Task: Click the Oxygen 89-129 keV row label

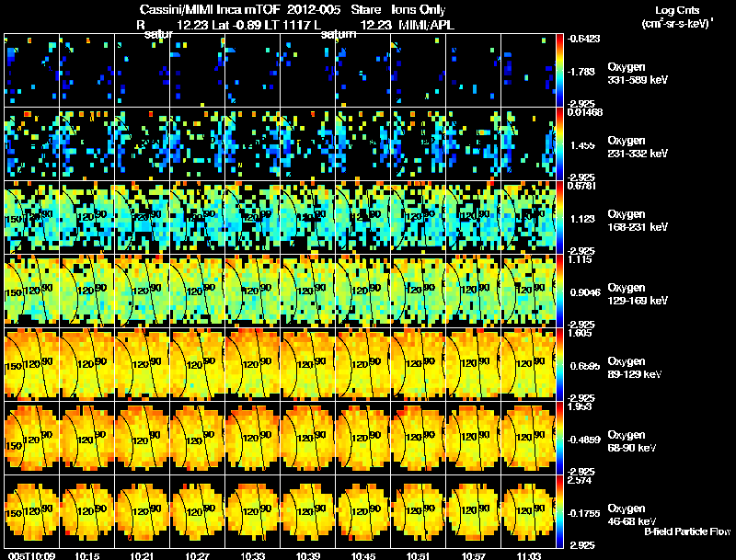Action: point(635,367)
